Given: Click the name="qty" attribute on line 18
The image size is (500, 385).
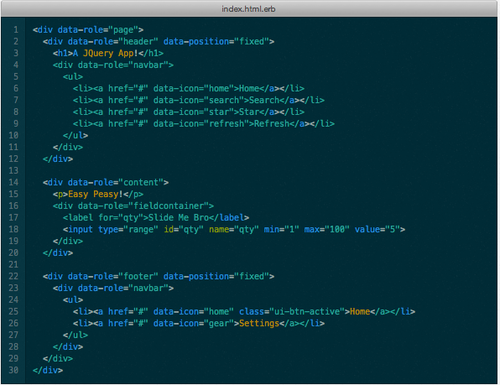Looking at the screenshot, I should pyautogui.click(x=234, y=229).
